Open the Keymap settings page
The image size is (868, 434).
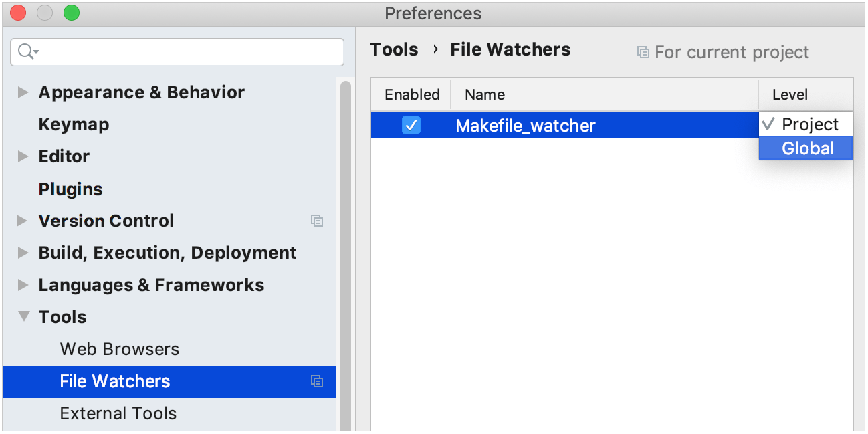click(70, 124)
